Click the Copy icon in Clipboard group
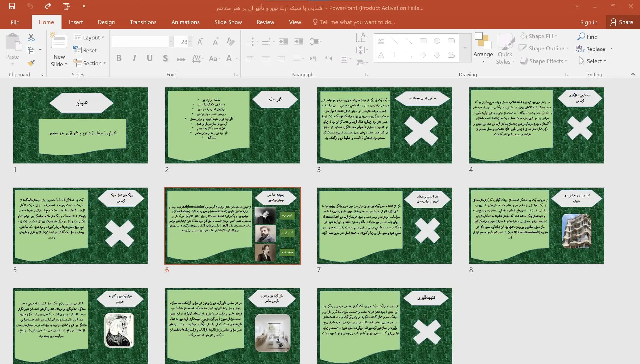640x364 pixels. (31, 50)
